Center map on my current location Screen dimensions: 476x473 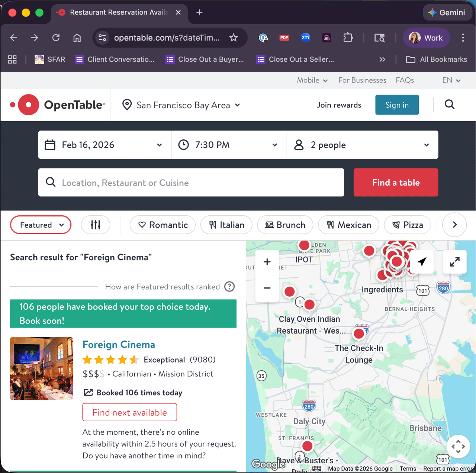[x=422, y=262]
